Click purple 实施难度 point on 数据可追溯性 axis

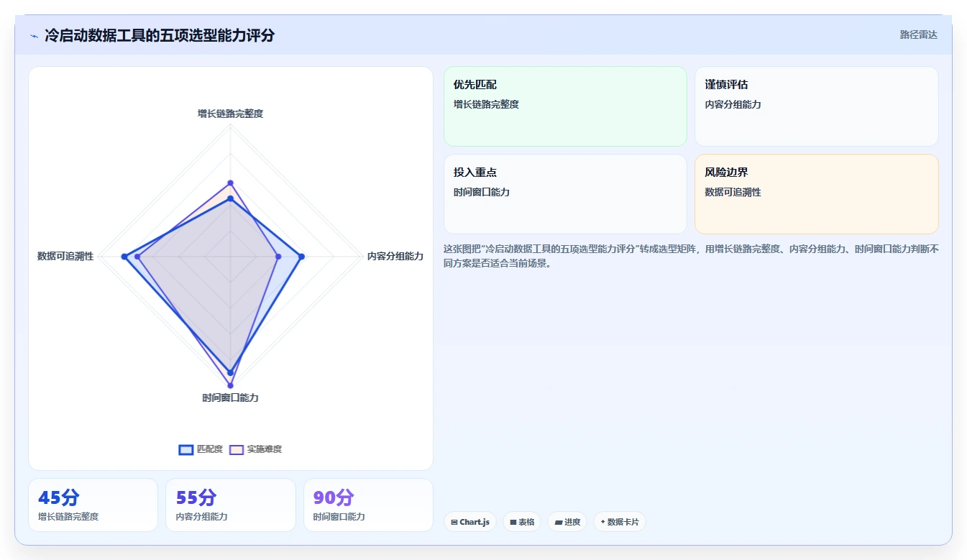pyautogui.click(x=137, y=257)
